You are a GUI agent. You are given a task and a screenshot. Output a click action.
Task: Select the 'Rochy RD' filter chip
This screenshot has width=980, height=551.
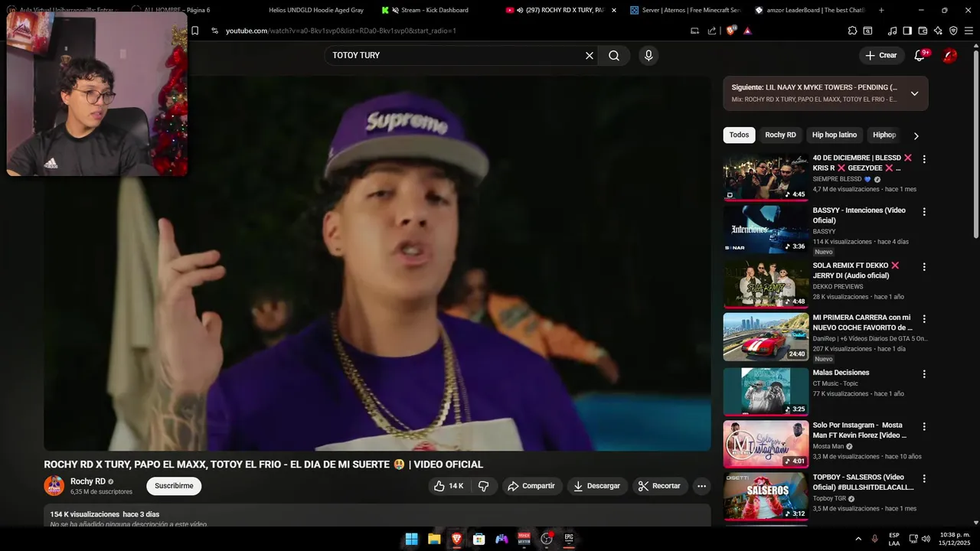[x=780, y=135]
